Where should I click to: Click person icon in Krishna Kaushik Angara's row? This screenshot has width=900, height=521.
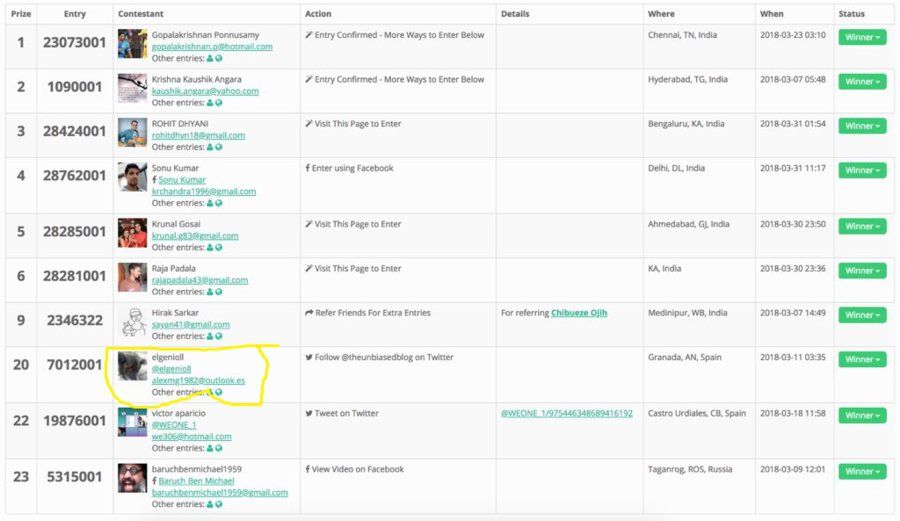[210, 103]
